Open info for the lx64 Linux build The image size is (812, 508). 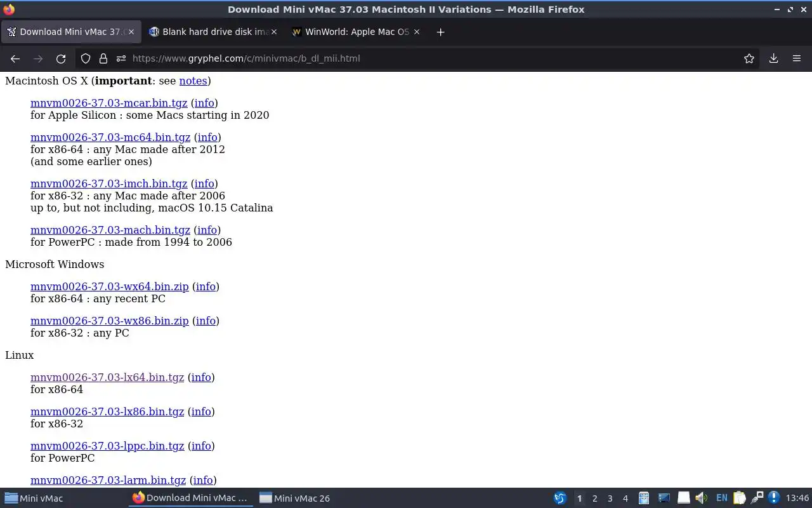[x=201, y=377]
